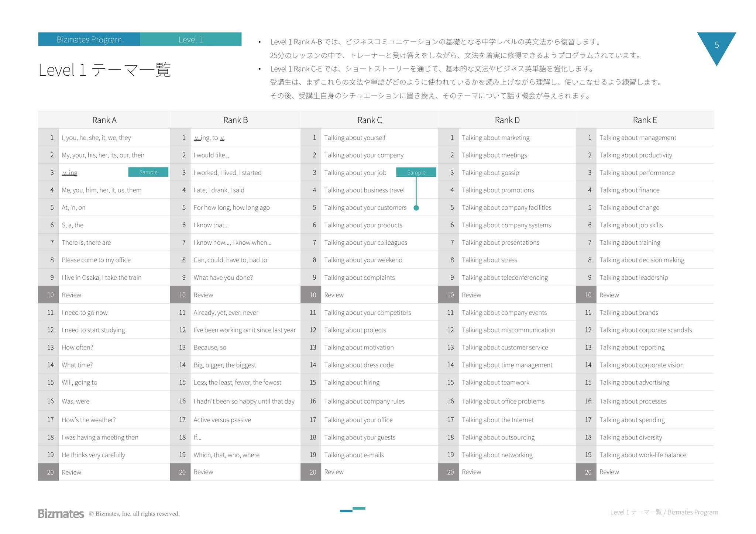This screenshot has width=756, height=534.
Task: Click Talking about marketing in Rank D
Action: (x=495, y=138)
